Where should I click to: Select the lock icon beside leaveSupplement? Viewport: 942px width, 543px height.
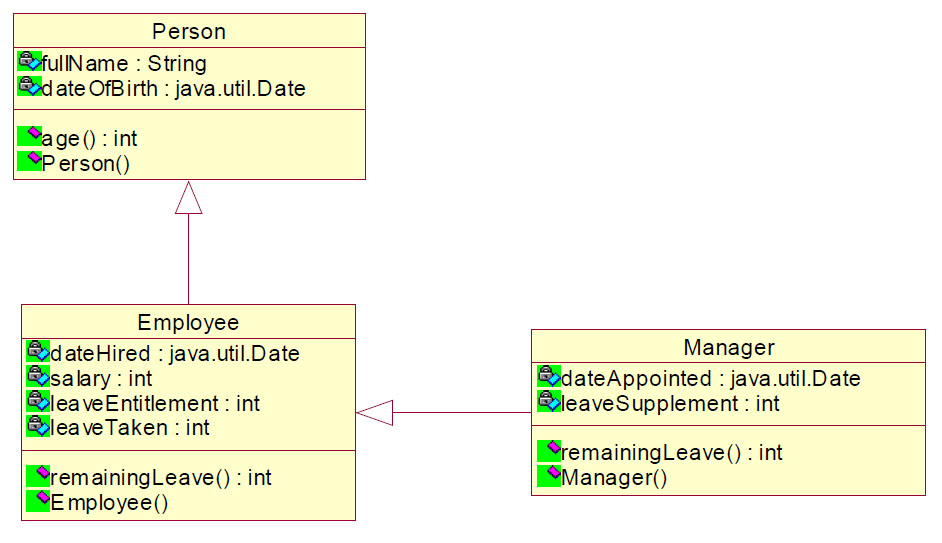(x=549, y=401)
